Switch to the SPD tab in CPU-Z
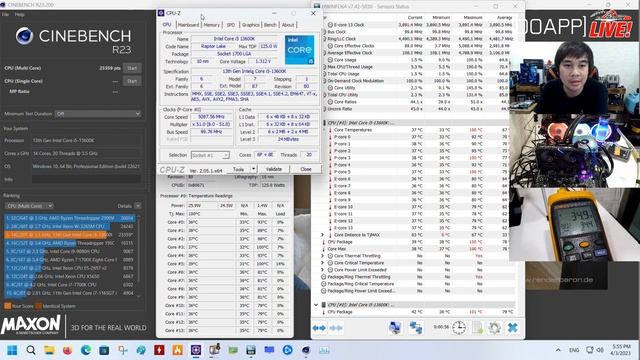 [x=231, y=25]
